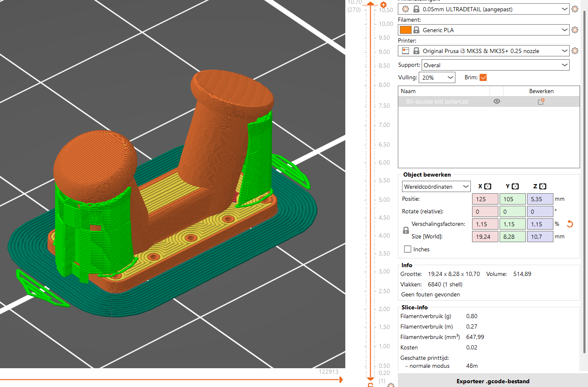The height and width of the screenshot is (387, 588).
Task: Click the orange filament color swatch
Action: pyautogui.click(x=405, y=30)
